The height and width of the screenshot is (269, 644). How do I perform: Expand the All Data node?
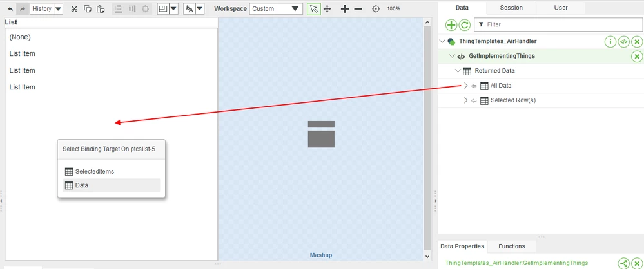[x=465, y=86]
